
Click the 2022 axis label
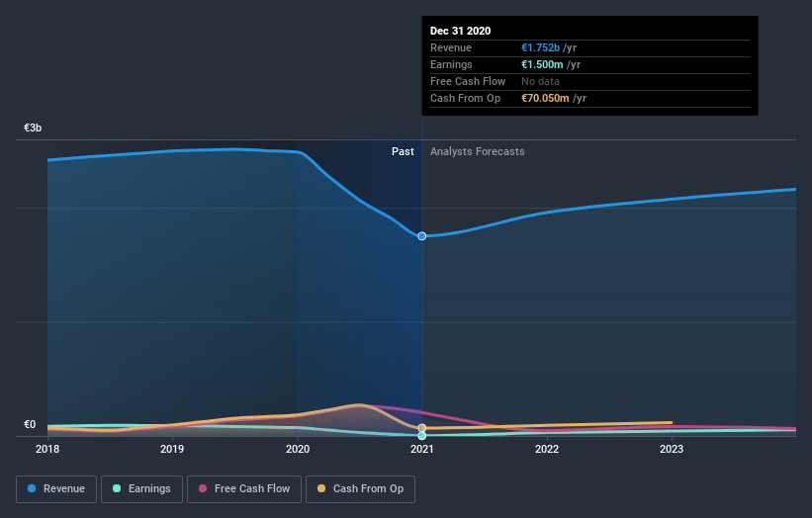[547, 449]
